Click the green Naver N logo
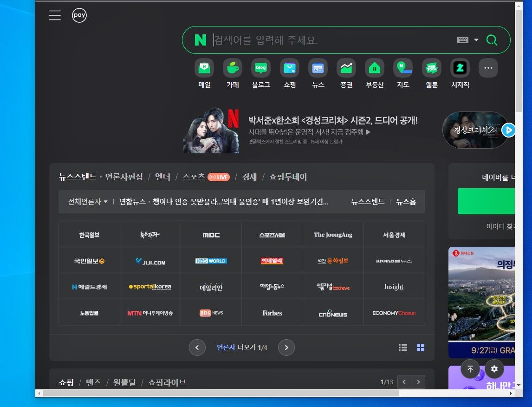The height and width of the screenshot is (407, 532). click(201, 40)
